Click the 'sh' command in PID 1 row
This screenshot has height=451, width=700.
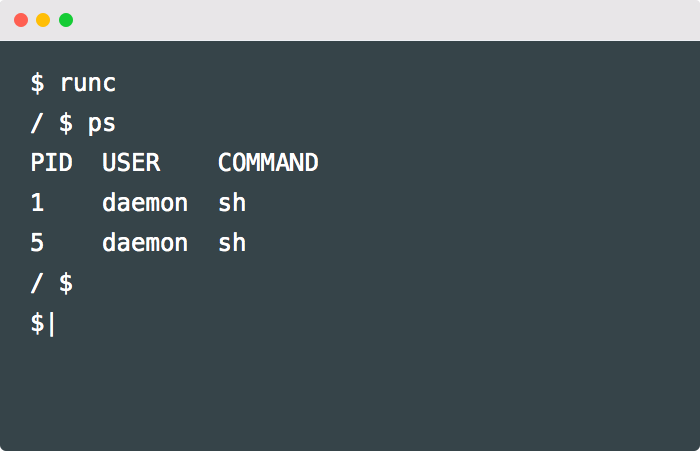click(232, 203)
